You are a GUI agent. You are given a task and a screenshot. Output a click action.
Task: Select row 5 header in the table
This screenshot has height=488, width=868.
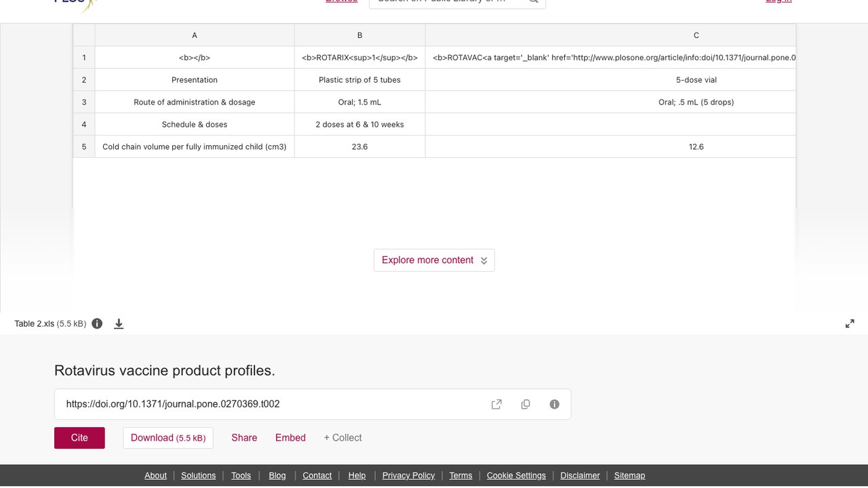(x=84, y=146)
